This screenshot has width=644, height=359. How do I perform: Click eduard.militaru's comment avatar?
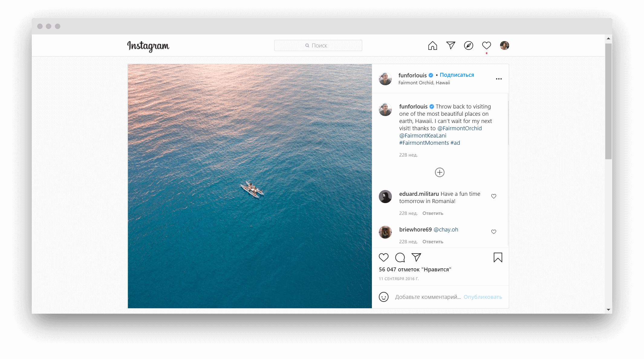pos(385,196)
